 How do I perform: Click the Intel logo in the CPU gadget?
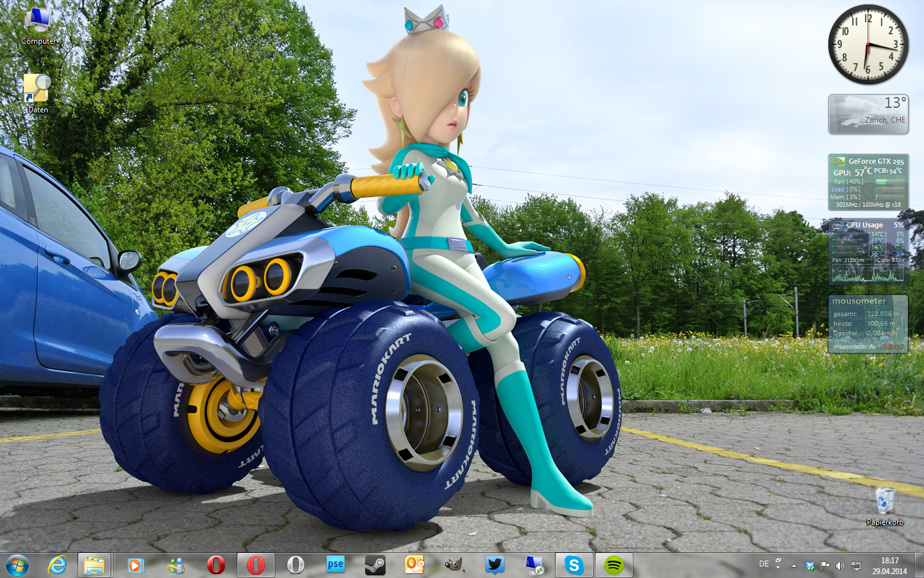coord(838,225)
